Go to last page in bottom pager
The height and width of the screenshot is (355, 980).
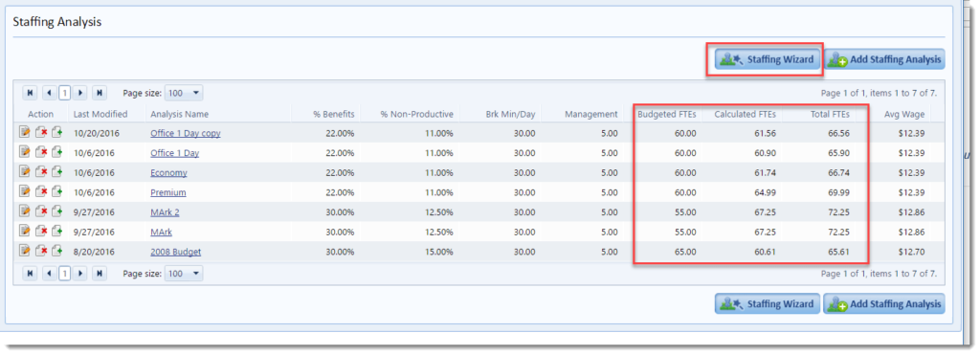click(x=100, y=273)
